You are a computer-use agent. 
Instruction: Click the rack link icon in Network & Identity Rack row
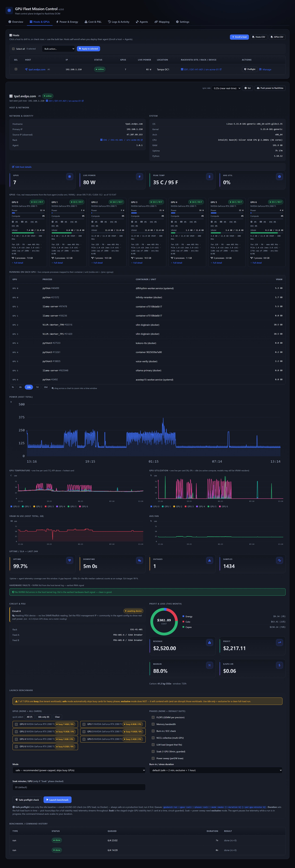point(101,140)
